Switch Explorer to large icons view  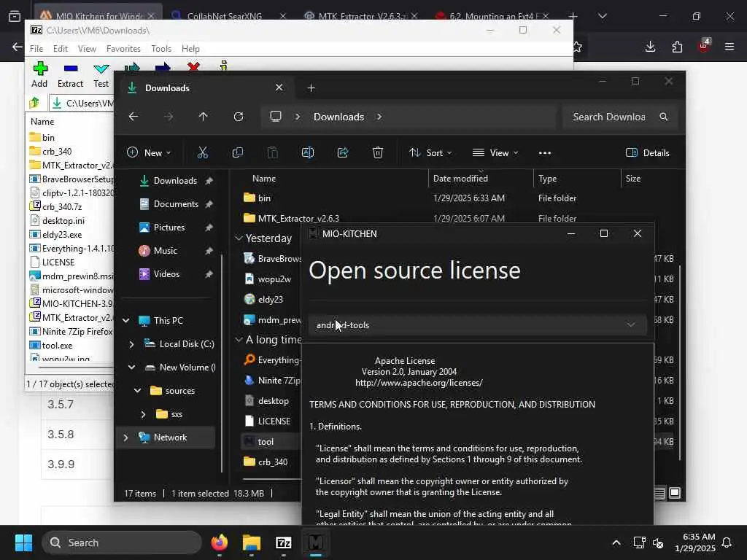(675, 493)
